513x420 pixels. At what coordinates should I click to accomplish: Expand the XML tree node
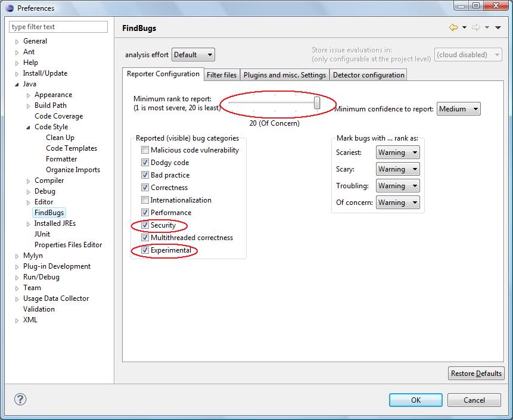coord(17,321)
